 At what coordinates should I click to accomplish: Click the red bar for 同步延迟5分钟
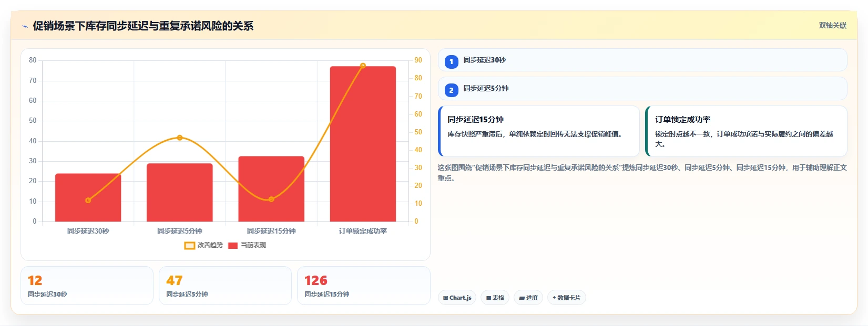pyautogui.click(x=180, y=193)
